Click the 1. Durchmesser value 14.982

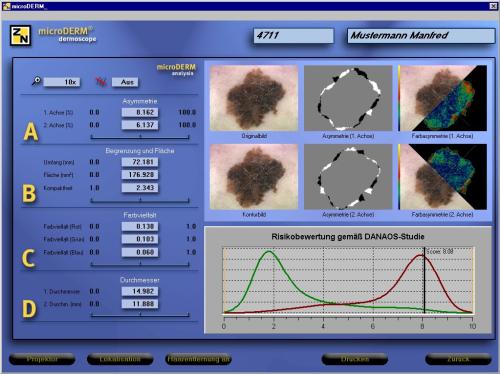coord(140,291)
